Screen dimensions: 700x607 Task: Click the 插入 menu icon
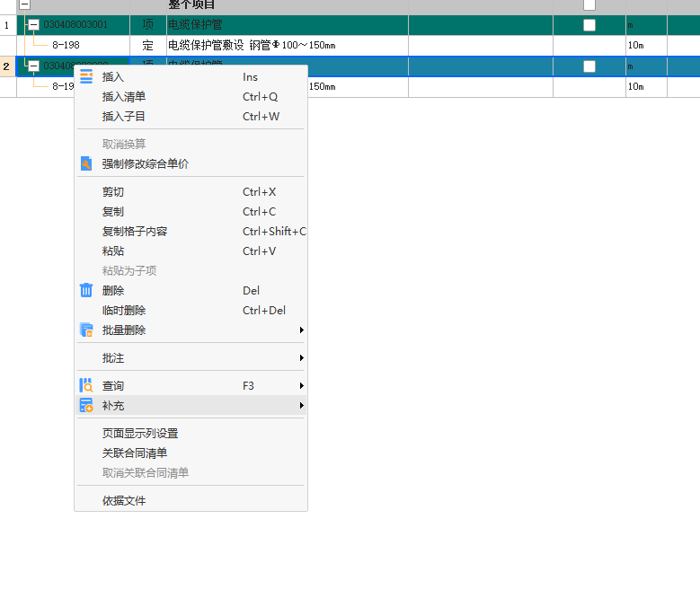pyautogui.click(x=86, y=76)
